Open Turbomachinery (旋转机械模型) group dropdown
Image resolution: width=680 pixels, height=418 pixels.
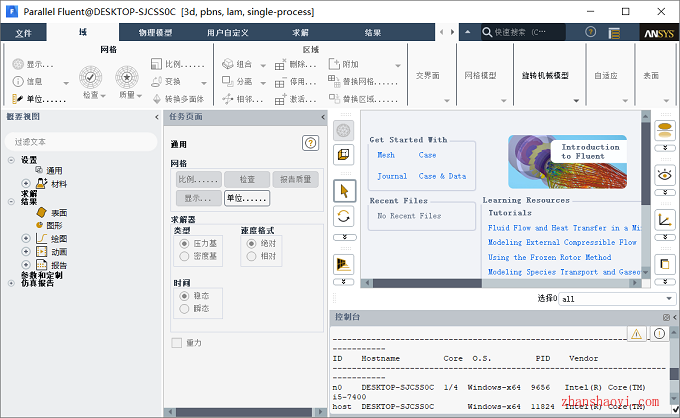(x=576, y=101)
